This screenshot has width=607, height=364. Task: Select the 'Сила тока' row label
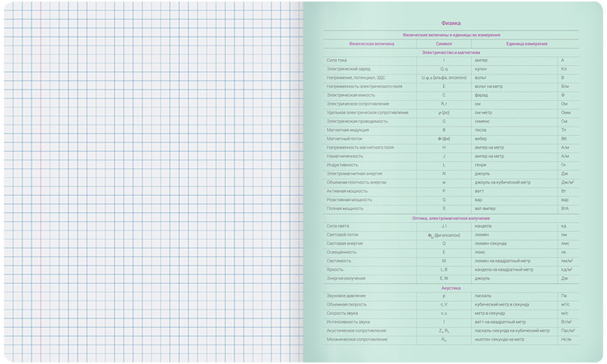(x=338, y=60)
